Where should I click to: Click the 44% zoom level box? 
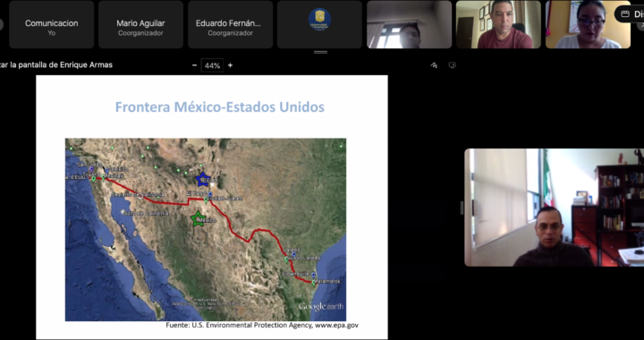pyautogui.click(x=212, y=65)
